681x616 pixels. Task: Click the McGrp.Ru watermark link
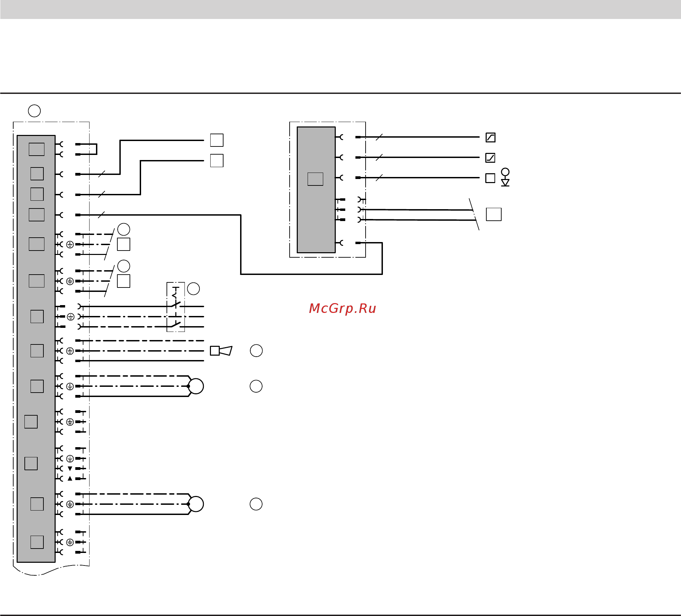point(342,309)
